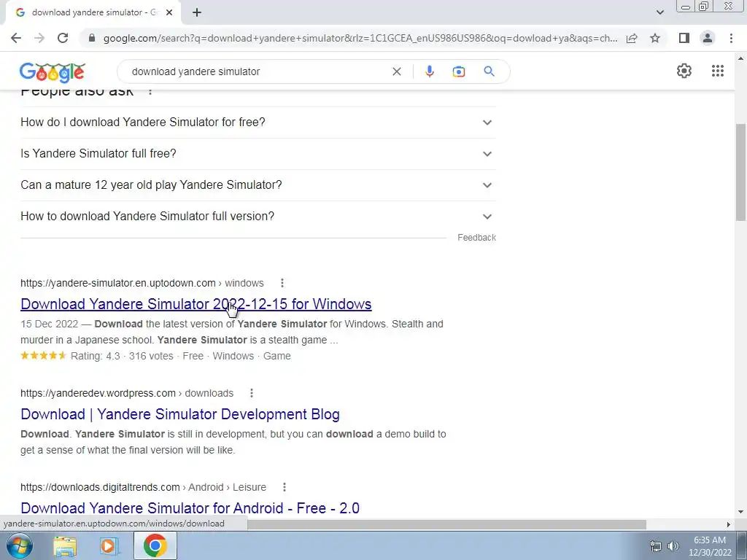Screen dimensions: 747x560
Task: Open more options for yanderedev wordpress result
Action: pyautogui.click(x=252, y=393)
